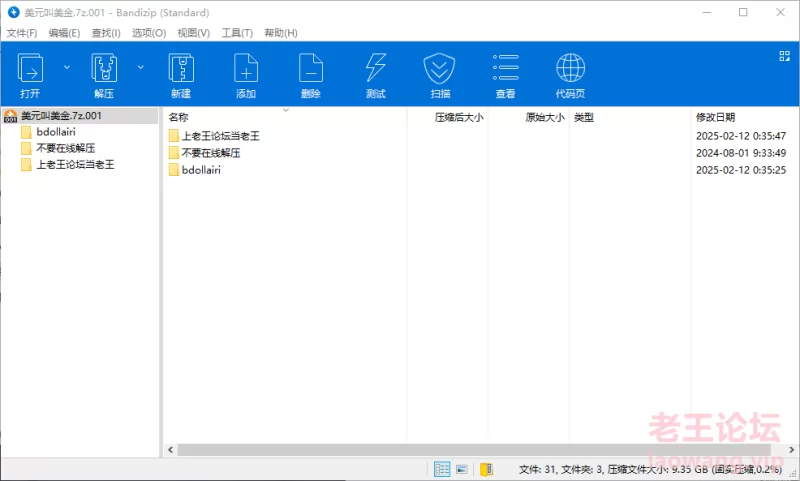Screen dimensions: 800x481
Task: Open the 视图(V) menu
Action: [x=193, y=33]
